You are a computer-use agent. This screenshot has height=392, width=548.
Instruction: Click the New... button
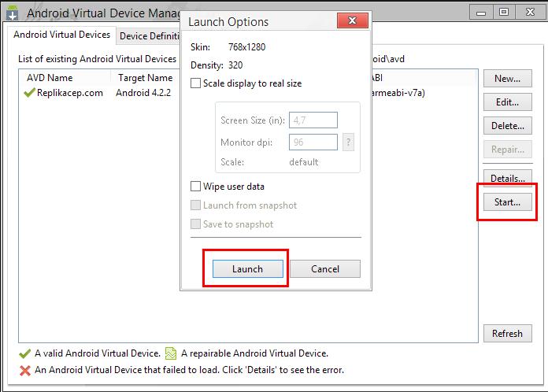[x=507, y=79]
